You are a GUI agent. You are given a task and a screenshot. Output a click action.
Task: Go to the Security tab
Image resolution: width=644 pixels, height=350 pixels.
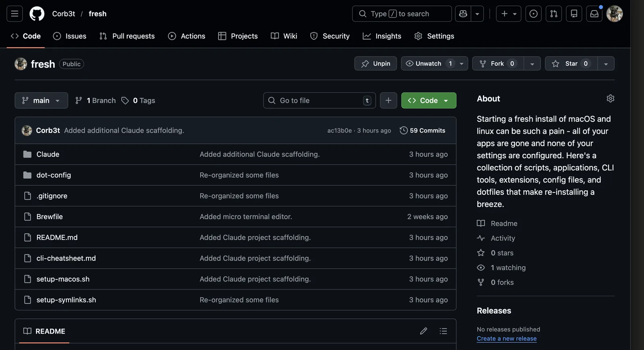[330, 36]
